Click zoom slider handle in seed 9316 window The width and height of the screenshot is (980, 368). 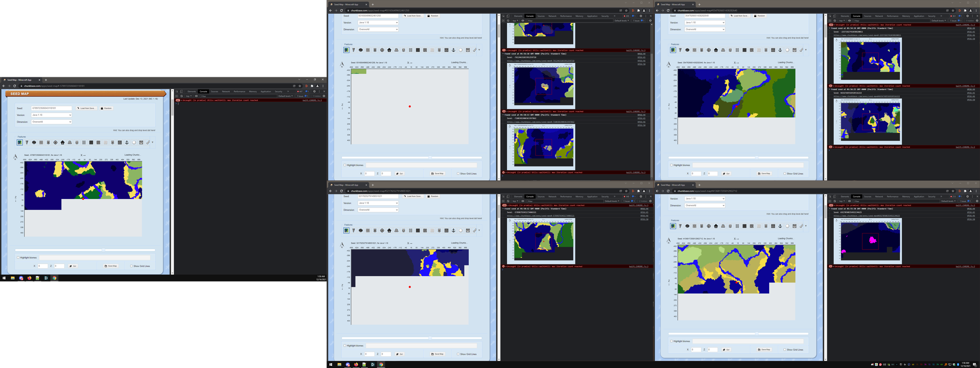(430, 157)
